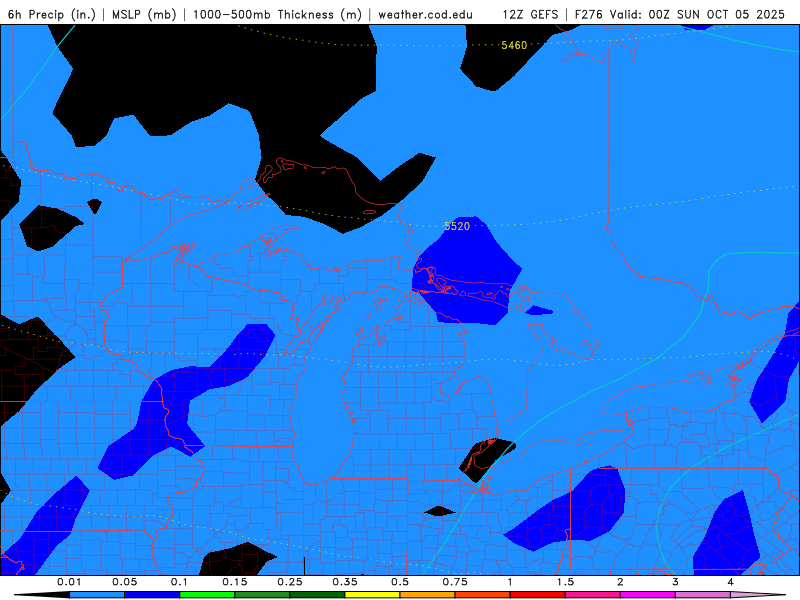
Task: Click the dark green 0.25–0.35 color swatch
Action: (x=317, y=595)
